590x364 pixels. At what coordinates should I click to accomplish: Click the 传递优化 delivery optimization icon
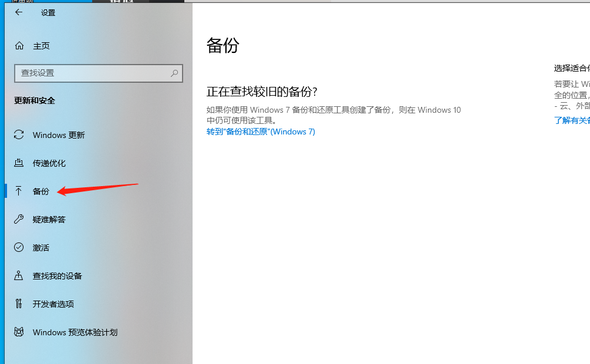18,163
